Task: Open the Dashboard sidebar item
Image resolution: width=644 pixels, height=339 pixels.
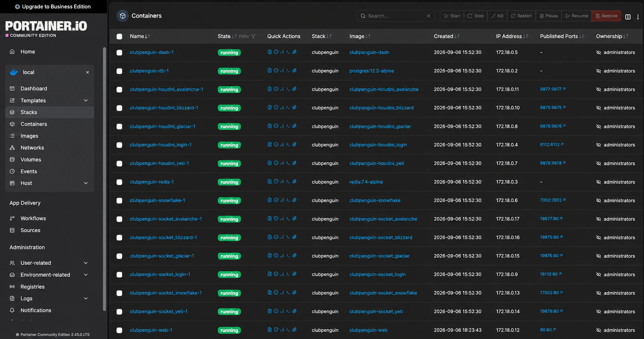Action: click(50, 89)
